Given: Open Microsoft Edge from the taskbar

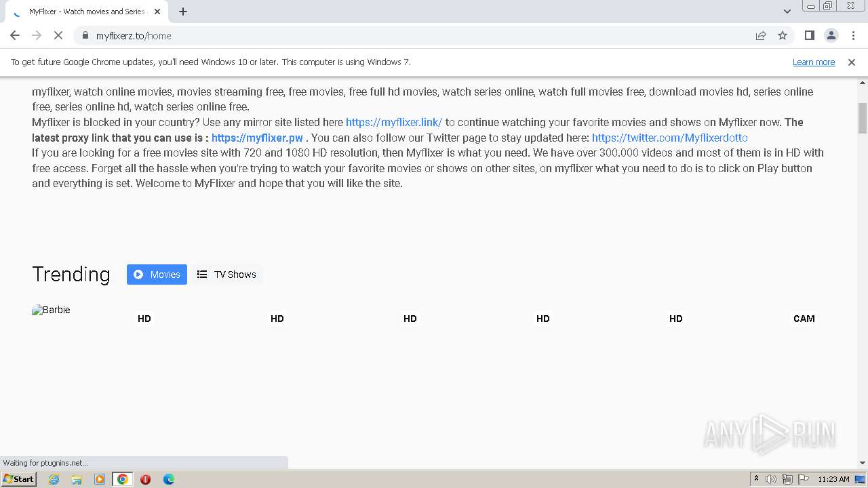Looking at the screenshot, I should coord(169,479).
